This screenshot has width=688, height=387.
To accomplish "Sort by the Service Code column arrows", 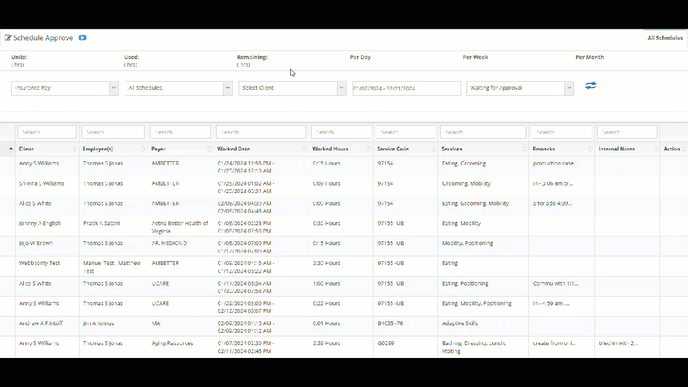I will point(433,149).
